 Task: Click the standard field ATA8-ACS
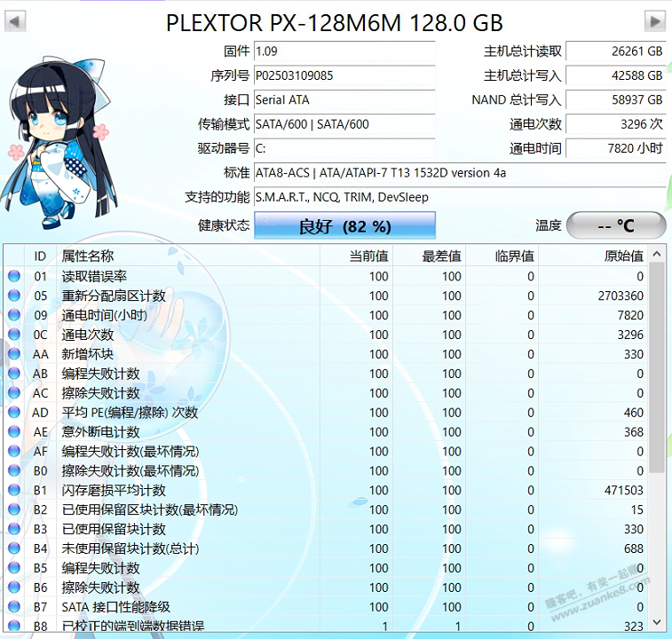coord(460,173)
